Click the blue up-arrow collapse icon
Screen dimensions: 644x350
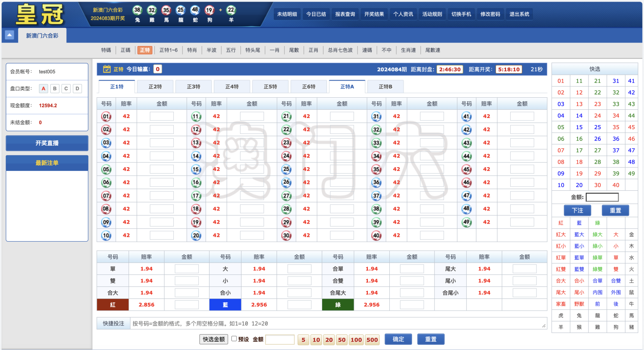pos(10,35)
